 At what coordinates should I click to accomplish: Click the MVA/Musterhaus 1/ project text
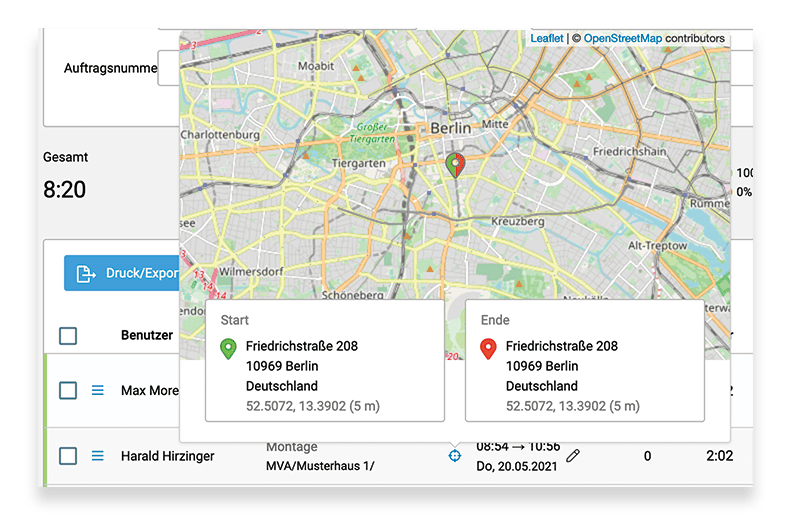pyautogui.click(x=320, y=466)
